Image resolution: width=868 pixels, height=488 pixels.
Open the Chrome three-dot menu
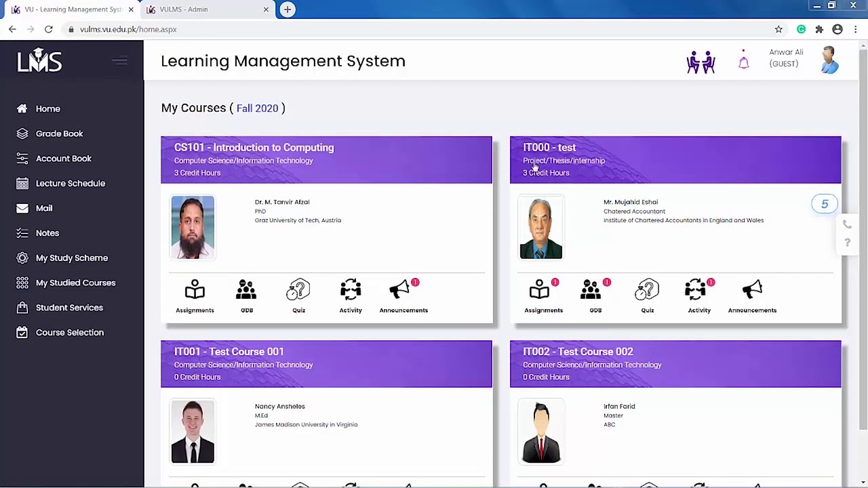coord(856,29)
